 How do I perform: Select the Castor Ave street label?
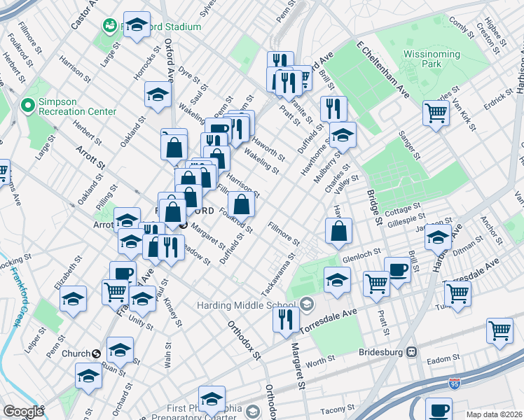tap(84, 15)
